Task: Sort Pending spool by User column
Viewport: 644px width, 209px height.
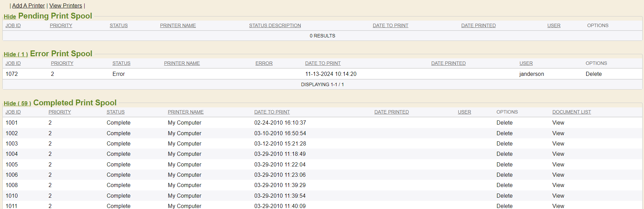Action: (x=554, y=25)
